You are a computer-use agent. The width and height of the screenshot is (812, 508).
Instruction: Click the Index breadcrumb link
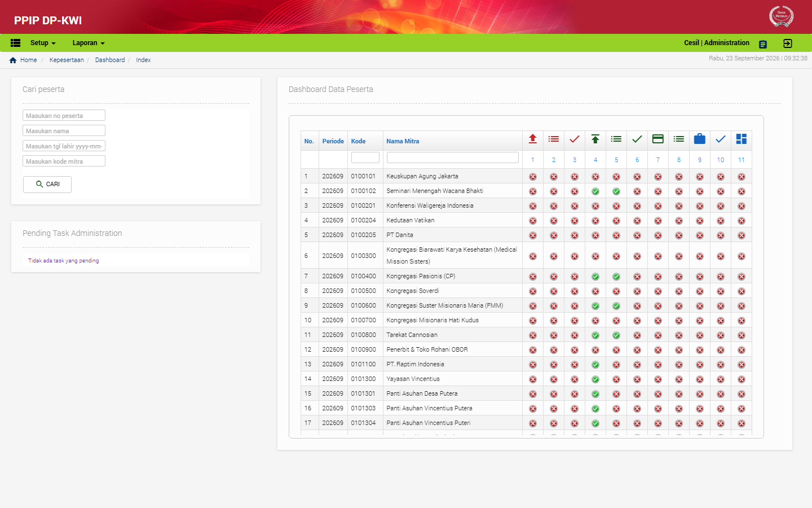tap(143, 60)
